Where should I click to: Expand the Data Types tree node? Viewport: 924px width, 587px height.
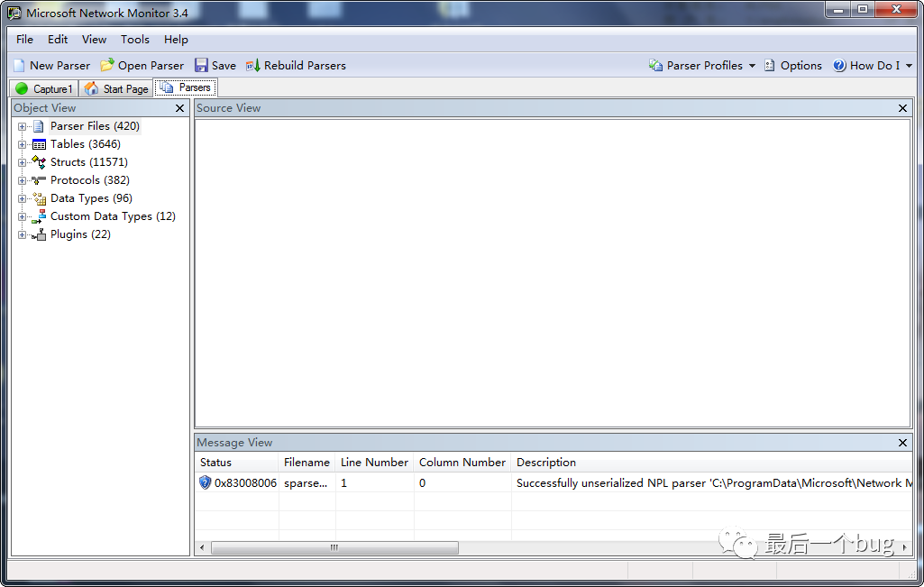coord(22,199)
